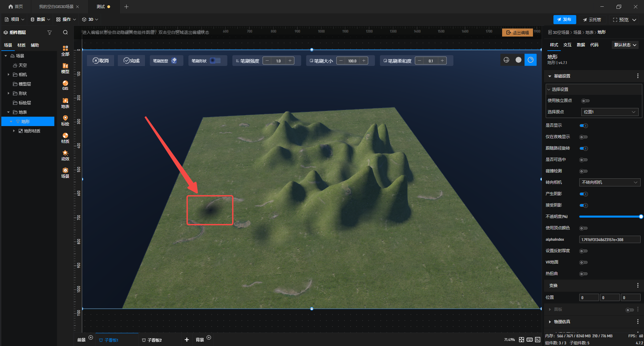Click the white sphere view icon
This screenshot has height=346, width=644.
519,60
